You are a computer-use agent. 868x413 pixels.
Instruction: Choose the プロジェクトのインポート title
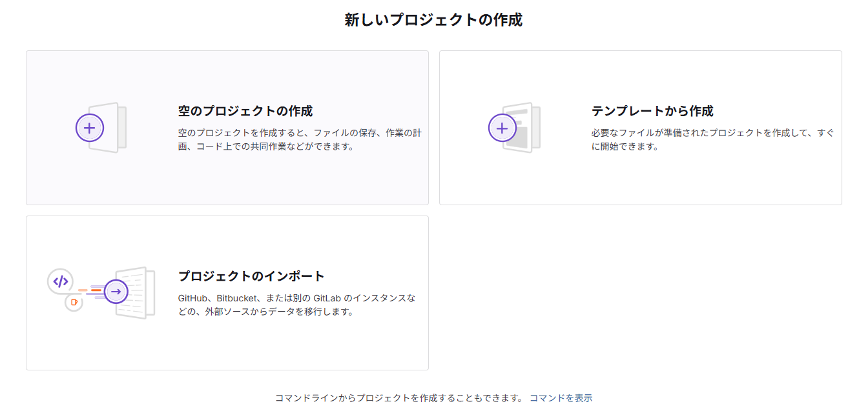[x=251, y=276]
